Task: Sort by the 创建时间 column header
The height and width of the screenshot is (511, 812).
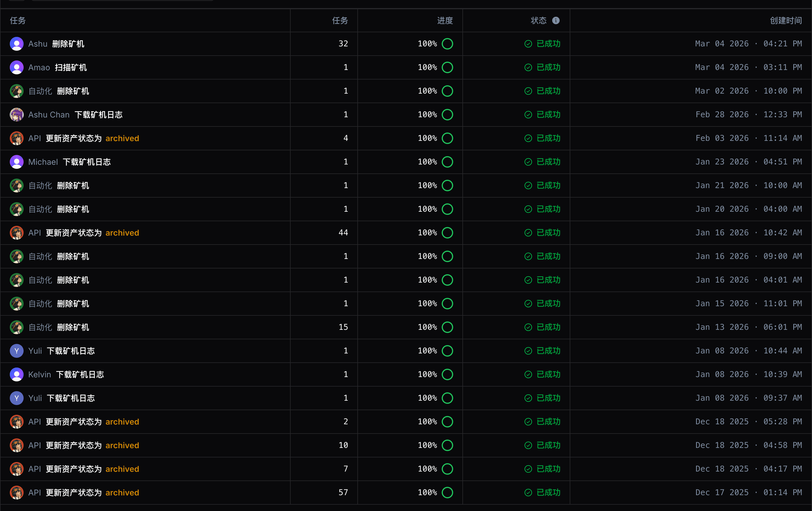Action: click(786, 20)
